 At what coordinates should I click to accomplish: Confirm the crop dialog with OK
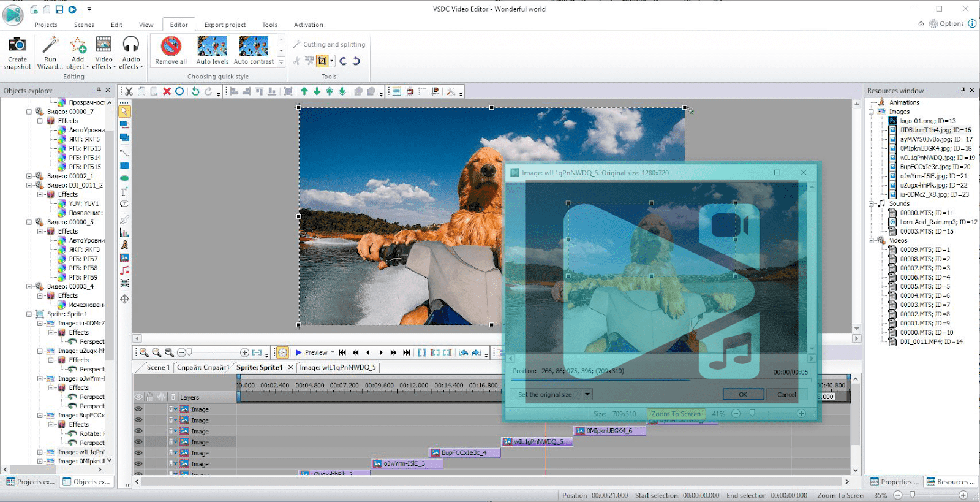pos(743,394)
